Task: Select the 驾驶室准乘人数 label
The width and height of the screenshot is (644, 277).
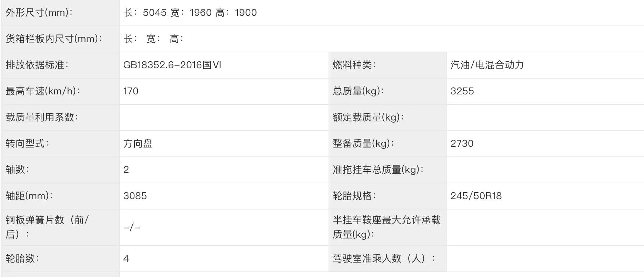Action: tap(384, 258)
